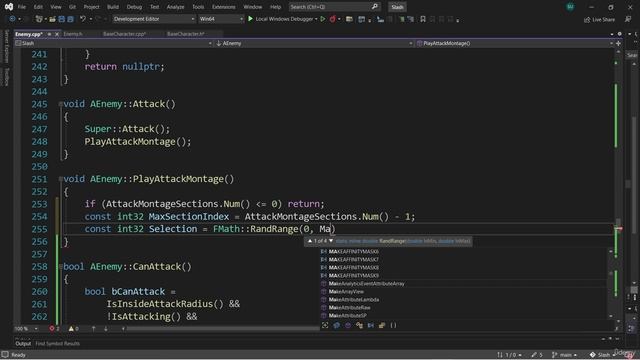Open the Live Share button
This screenshot has width=640, height=360.
[x=599, y=19]
